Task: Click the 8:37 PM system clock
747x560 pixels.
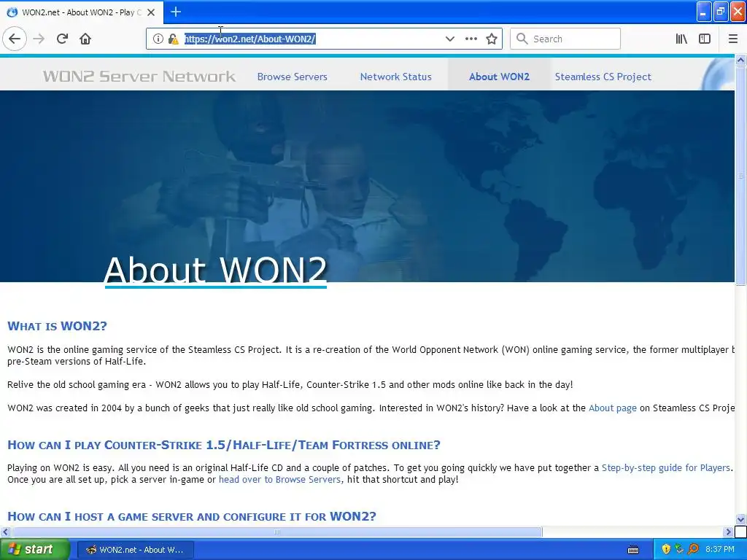Action: (720, 550)
